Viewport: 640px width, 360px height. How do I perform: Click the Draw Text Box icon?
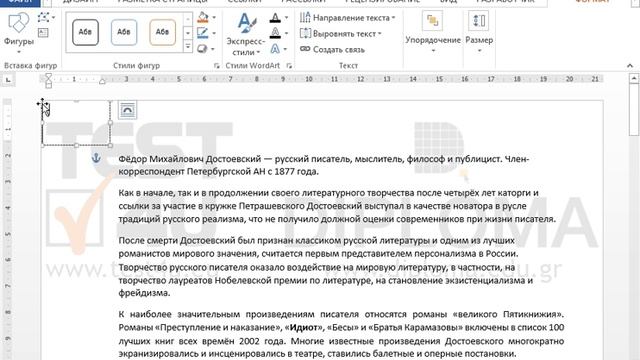(x=43, y=33)
